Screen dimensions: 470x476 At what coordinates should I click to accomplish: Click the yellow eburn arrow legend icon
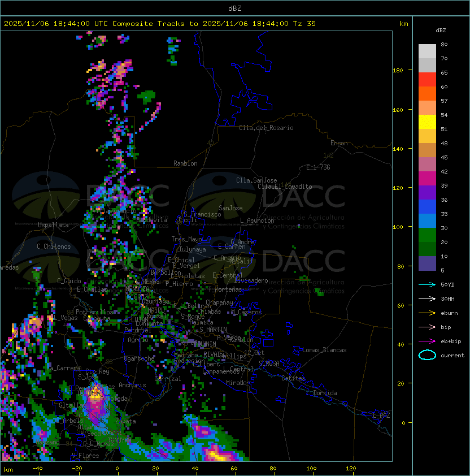pos(427,313)
